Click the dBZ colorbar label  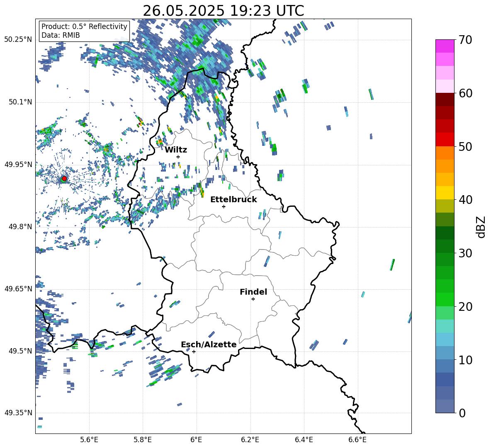click(x=481, y=227)
